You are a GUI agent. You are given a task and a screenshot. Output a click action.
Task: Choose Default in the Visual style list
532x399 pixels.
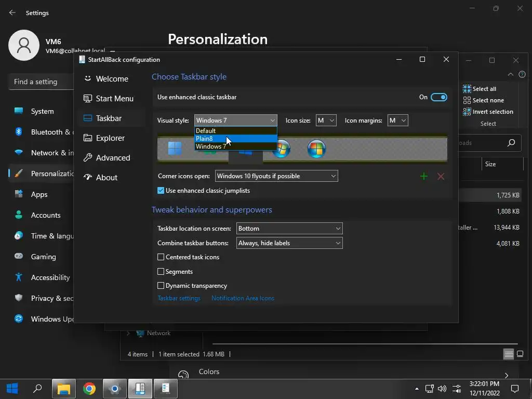coord(235,130)
